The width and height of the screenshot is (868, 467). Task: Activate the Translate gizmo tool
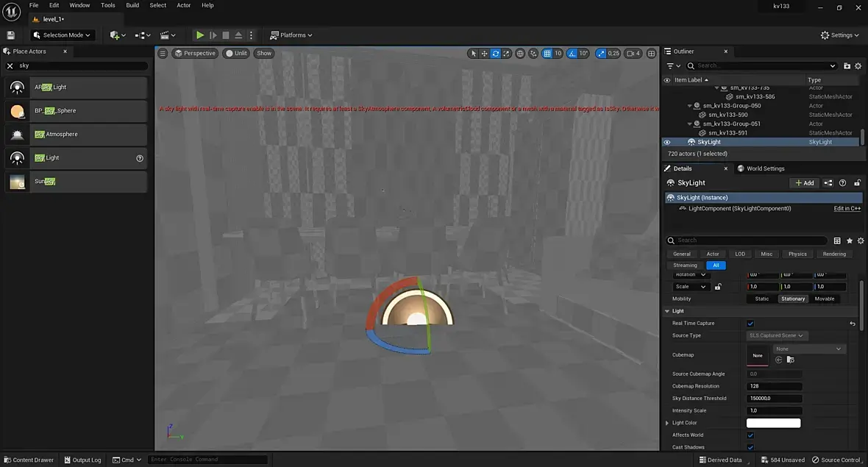[484, 53]
